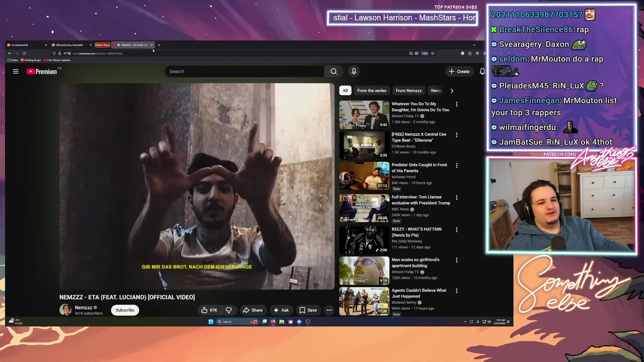Viewport: 644px width, 362px height.
Task: Show hidden system tray icons
Action: (465, 322)
